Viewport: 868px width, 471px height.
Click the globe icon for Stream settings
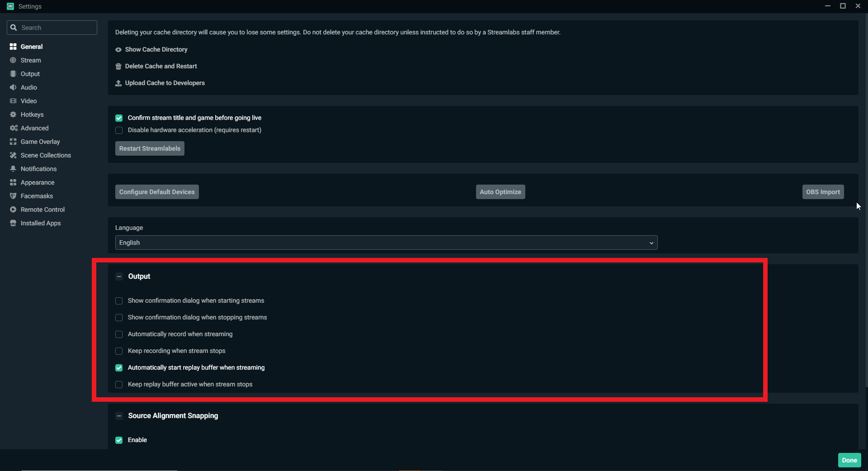tap(13, 60)
